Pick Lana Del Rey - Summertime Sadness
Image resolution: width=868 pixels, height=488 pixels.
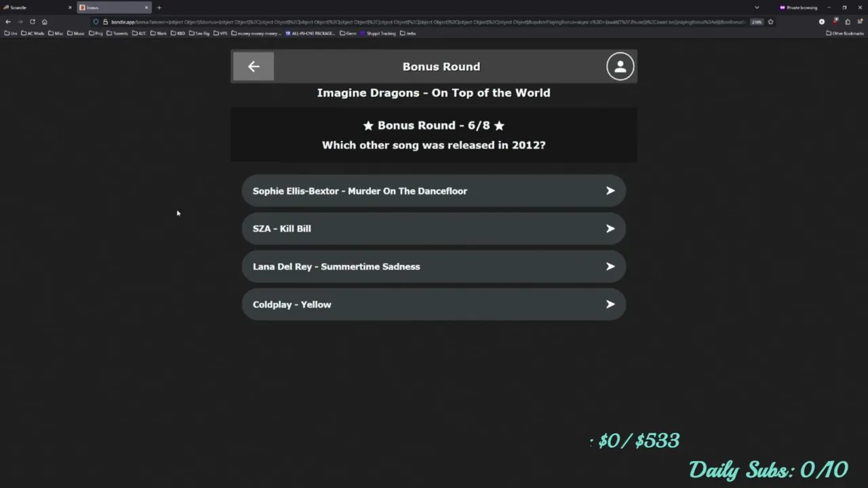pyautogui.click(x=433, y=267)
